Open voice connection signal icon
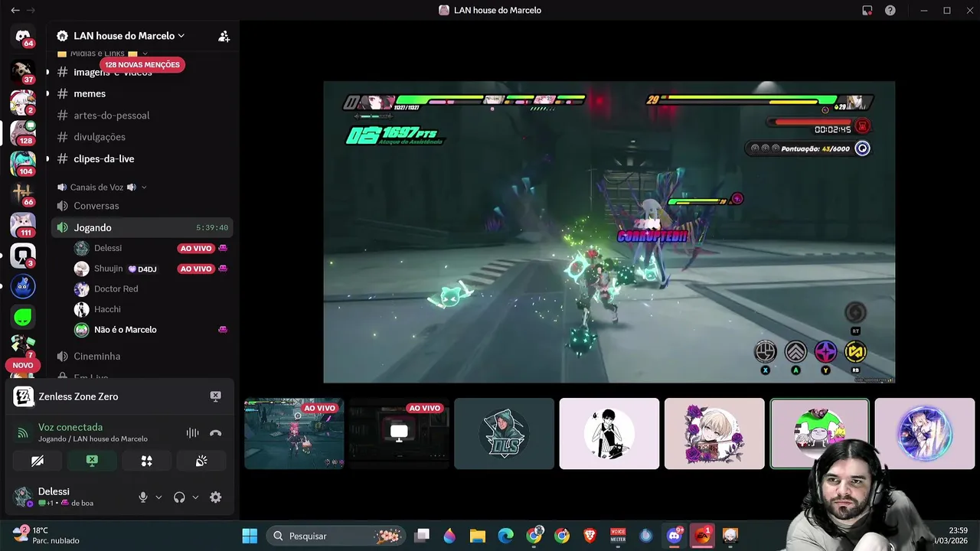Viewport: 980px width, 551px height. (x=23, y=433)
